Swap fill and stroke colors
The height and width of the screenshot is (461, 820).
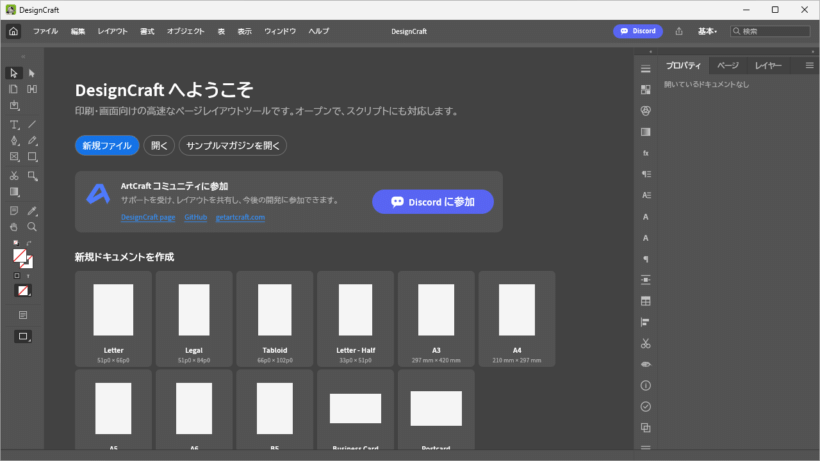tap(29, 243)
